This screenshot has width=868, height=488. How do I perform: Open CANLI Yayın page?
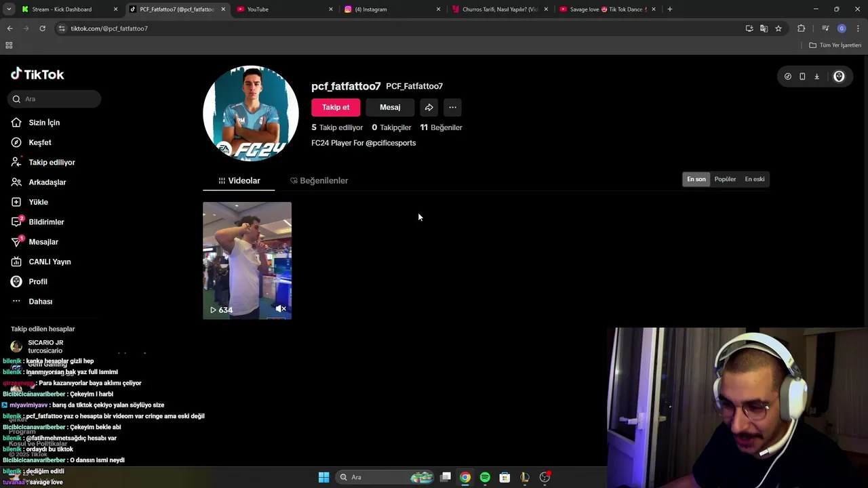pyautogui.click(x=50, y=262)
